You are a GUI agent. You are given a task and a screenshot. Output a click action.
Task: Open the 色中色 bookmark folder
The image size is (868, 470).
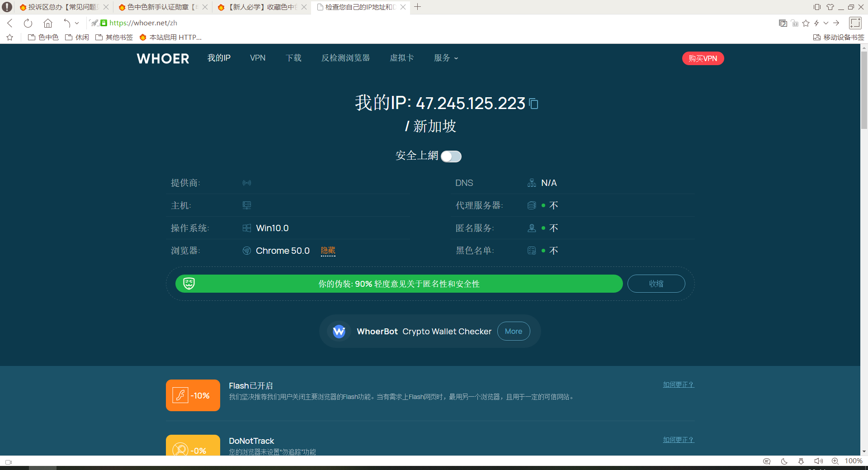(x=43, y=38)
